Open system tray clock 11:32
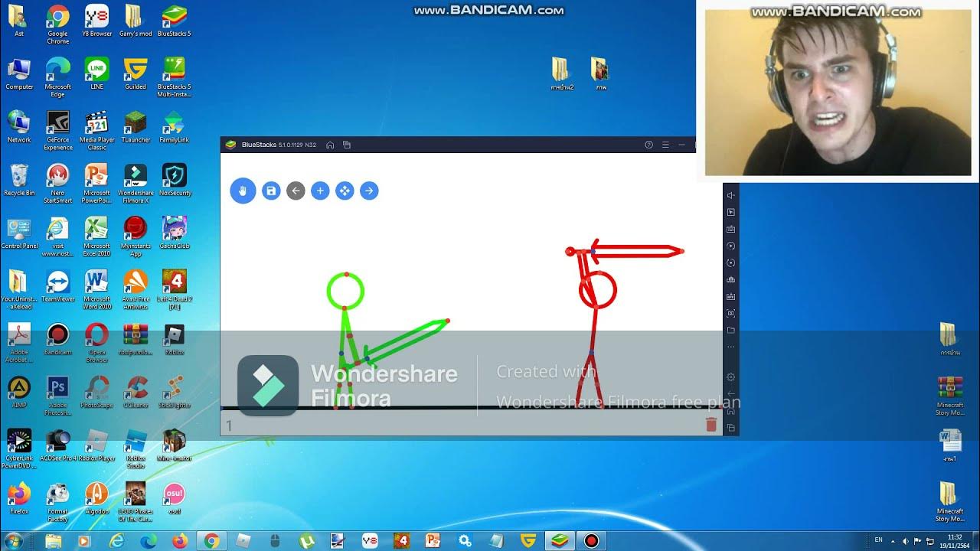The width and height of the screenshot is (980, 551). click(x=954, y=541)
